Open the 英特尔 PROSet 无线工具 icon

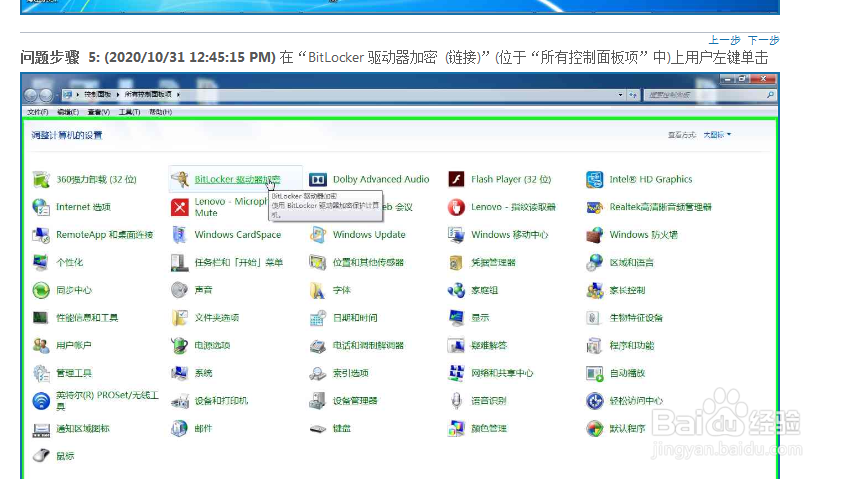pos(41,400)
